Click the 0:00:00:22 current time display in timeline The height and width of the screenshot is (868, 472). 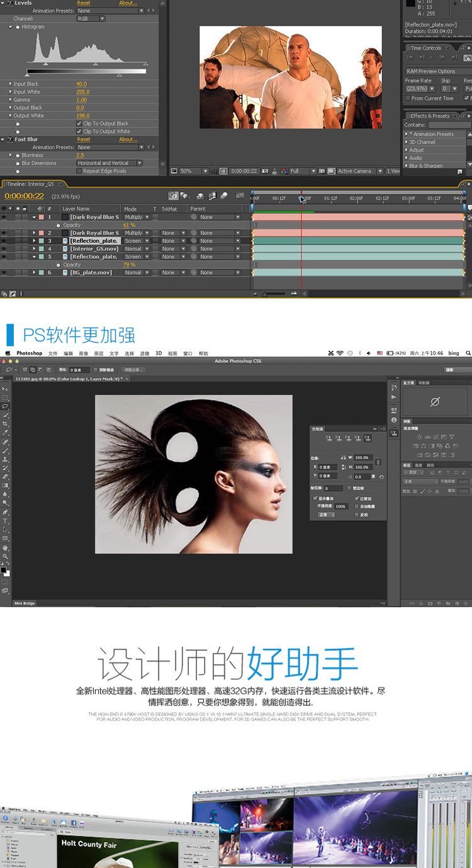coord(24,196)
